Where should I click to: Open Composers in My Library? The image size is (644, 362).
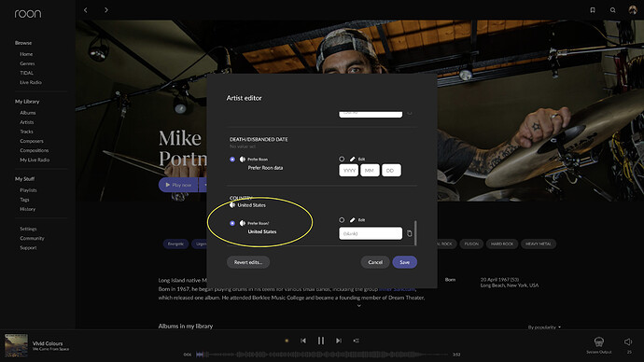[32, 141]
